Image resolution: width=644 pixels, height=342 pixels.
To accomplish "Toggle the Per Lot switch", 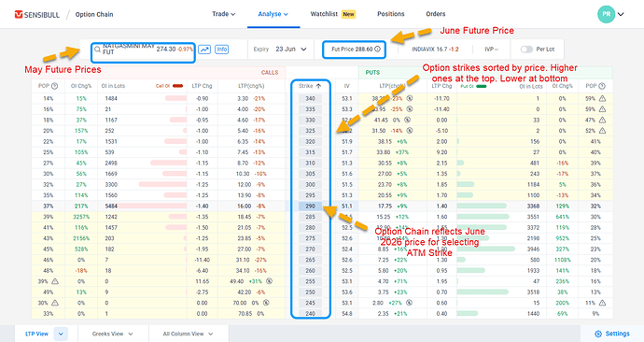I will point(526,50).
